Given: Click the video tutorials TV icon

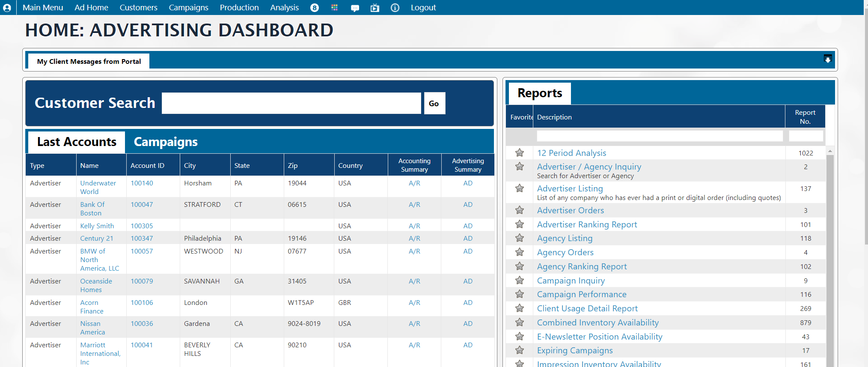Looking at the screenshot, I should [x=375, y=8].
